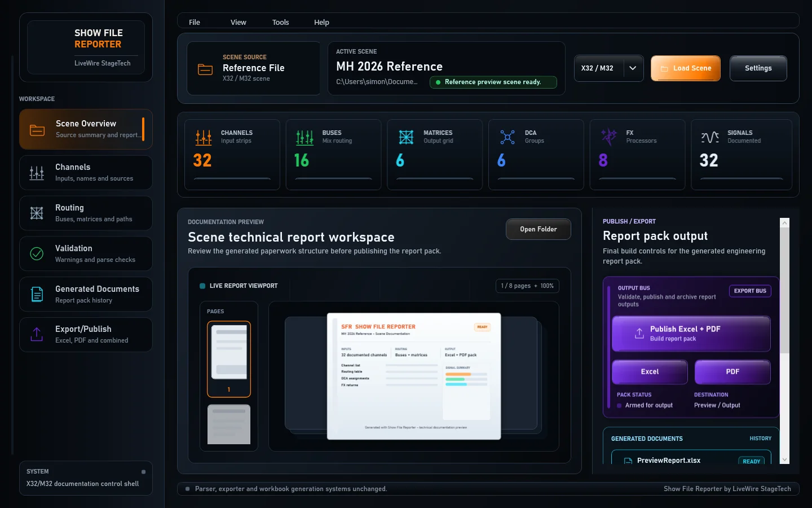Open the Tools menu
The height and width of the screenshot is (508, 812).
click(281, 23)
